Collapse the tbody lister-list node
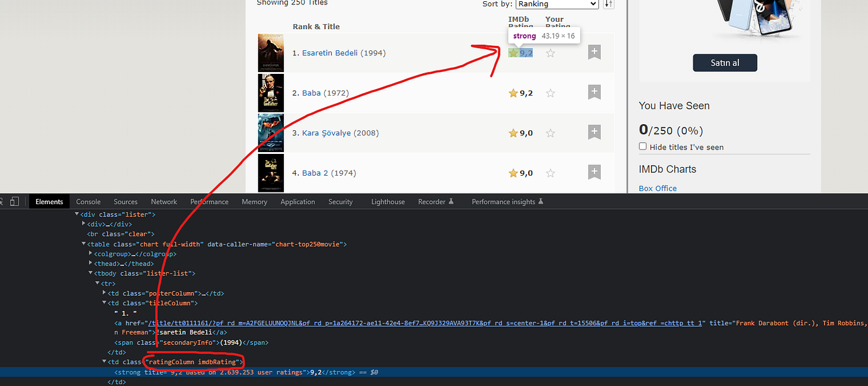Viewport: 868px width, 386px height. pyautogui.click(x=91, y=273)
